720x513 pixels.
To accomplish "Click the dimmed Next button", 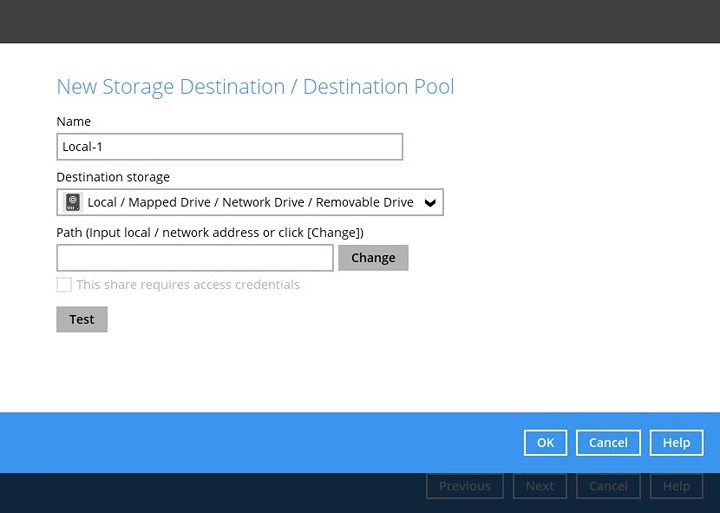I will 539,486.
